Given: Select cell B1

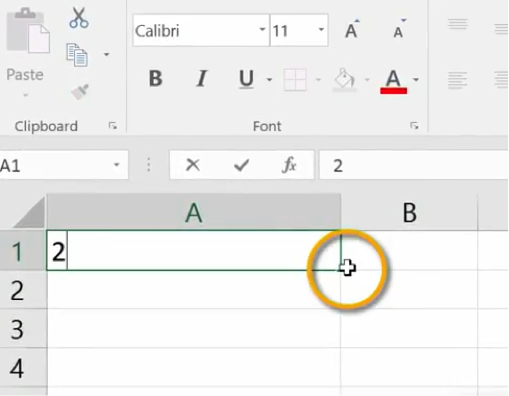Looking at the screenshot, I should (409, 250).
